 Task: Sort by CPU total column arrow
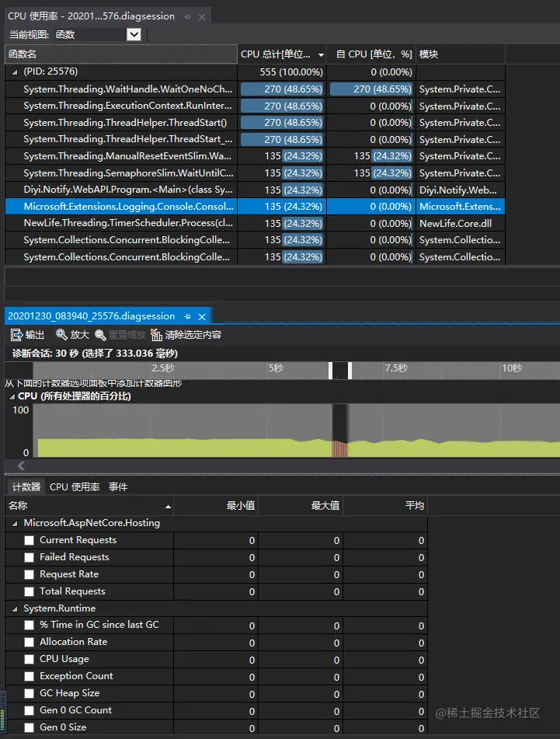(x=322, y=55)
